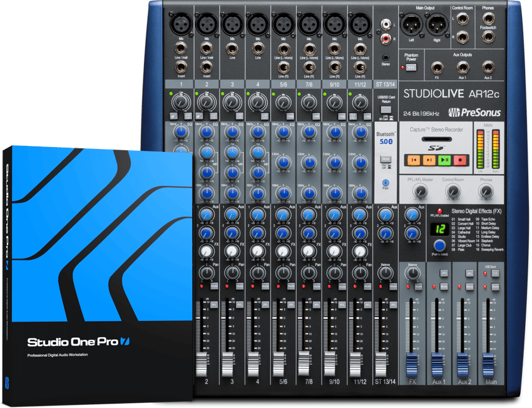Mute channel 7/8
This screenshot has height=408, width=532.
pyautogui.click(x=316, y=287)
